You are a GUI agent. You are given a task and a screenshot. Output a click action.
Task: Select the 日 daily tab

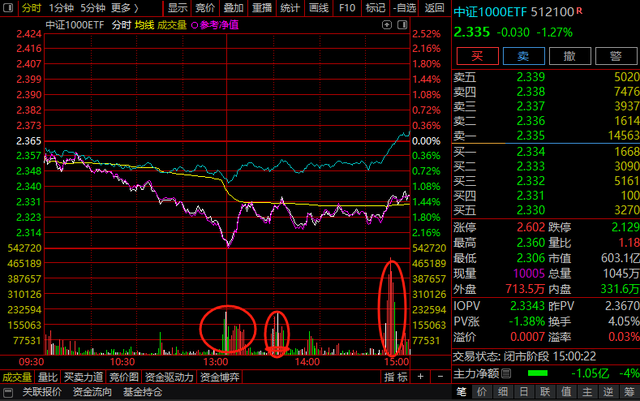(x=524, y=392)
